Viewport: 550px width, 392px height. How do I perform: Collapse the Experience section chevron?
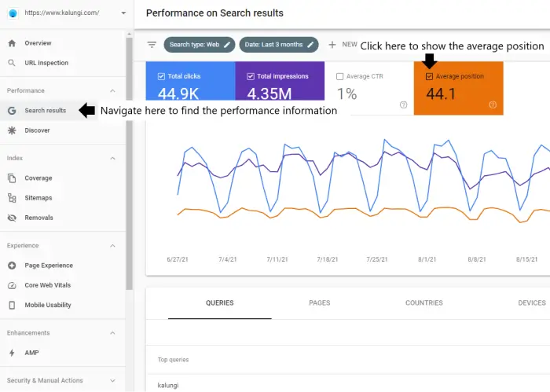[x=112, y=246]
